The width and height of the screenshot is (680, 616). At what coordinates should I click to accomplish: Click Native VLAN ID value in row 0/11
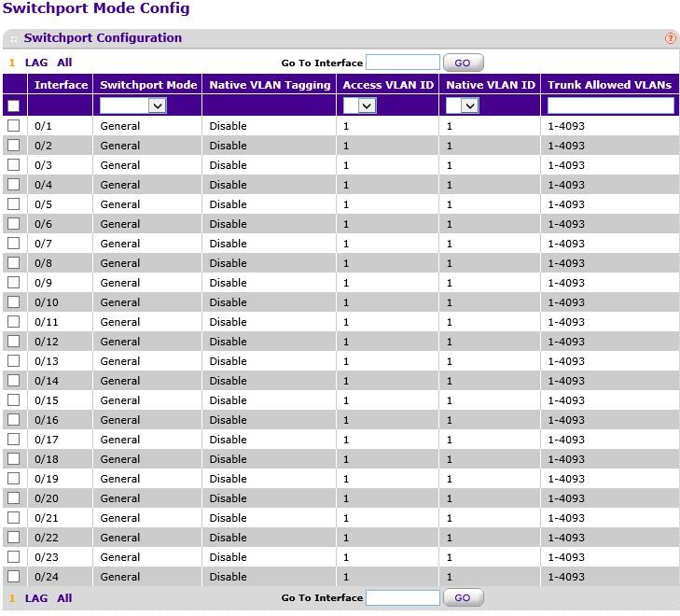tap(450, 322)
